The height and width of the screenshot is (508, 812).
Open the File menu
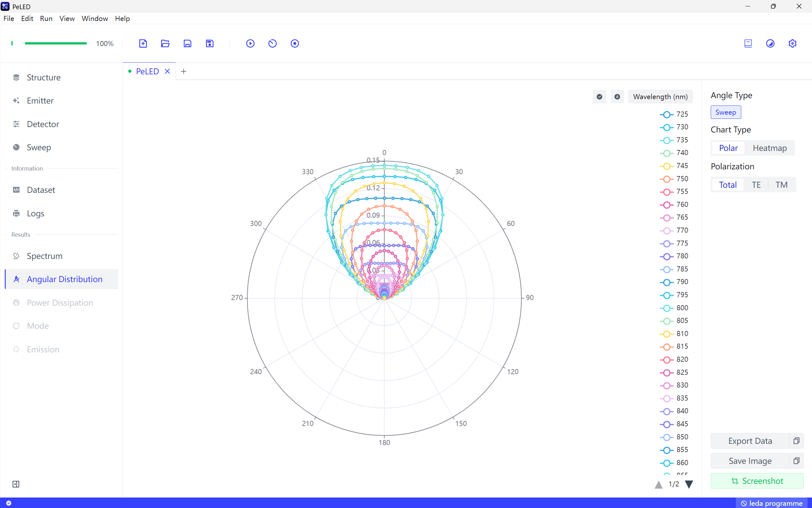[x=9, y=18]
